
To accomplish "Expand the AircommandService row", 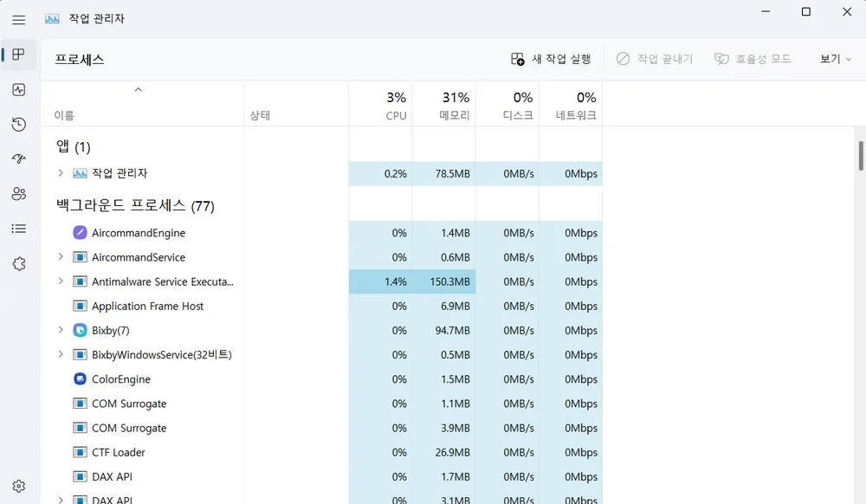I will coord(61,256).
